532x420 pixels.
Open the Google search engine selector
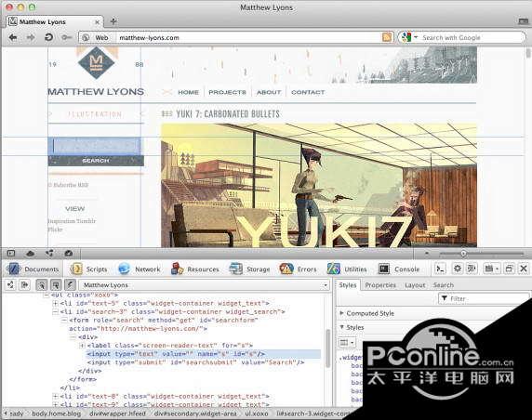point(409,37)
